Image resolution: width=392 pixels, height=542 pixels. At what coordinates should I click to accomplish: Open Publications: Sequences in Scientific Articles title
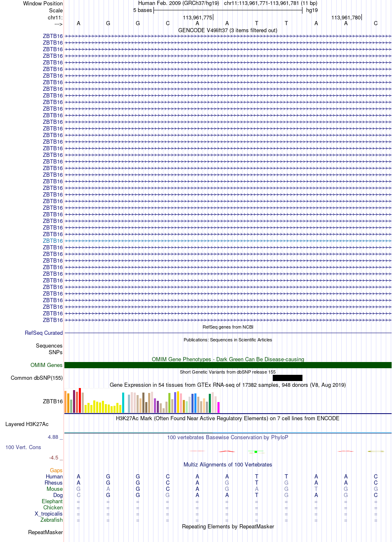coord(228,340)
